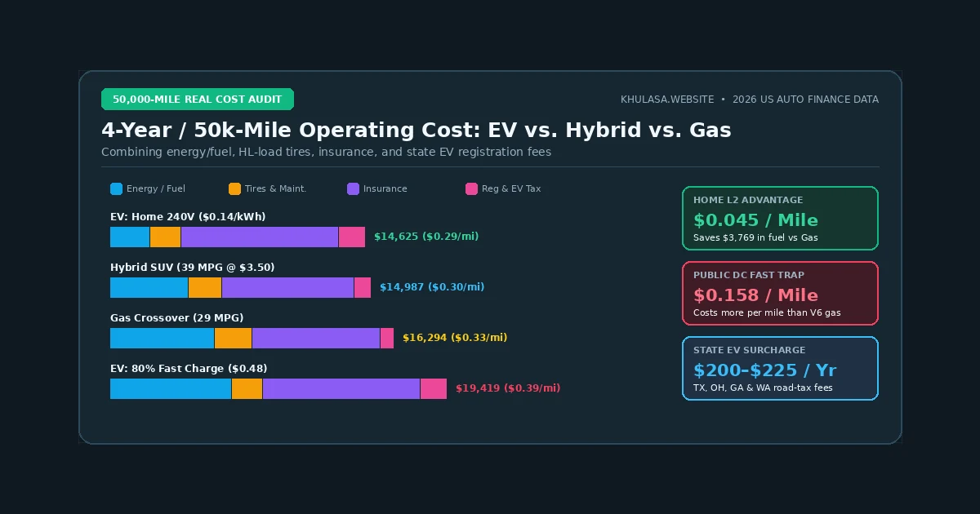Click the pink Reg & EV Tax legend swatch

pos(471,189)
